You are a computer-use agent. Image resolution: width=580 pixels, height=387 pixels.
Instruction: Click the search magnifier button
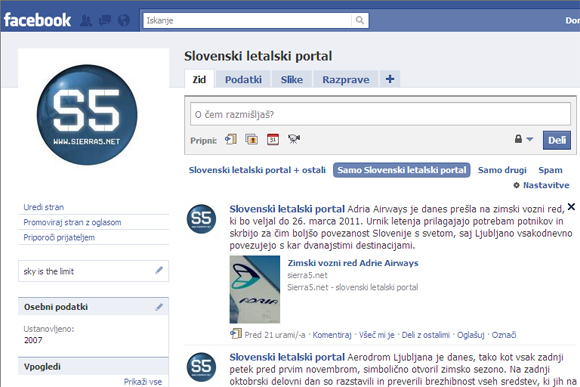point(360,20)
